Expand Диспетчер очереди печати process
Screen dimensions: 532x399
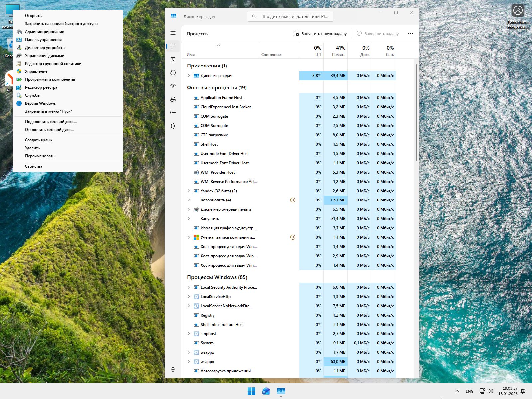[x=189, y=209]
